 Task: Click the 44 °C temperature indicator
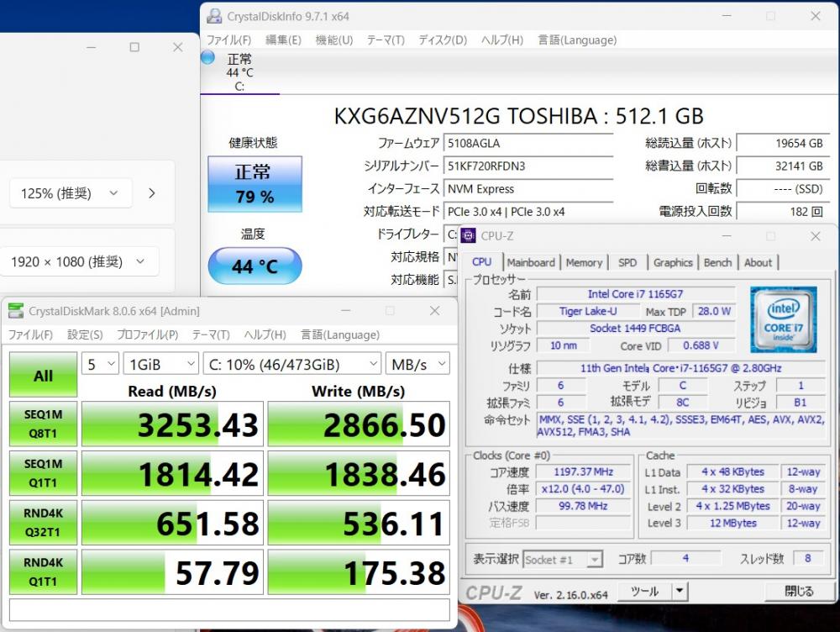pyautogui.click(x=255, y=266)
